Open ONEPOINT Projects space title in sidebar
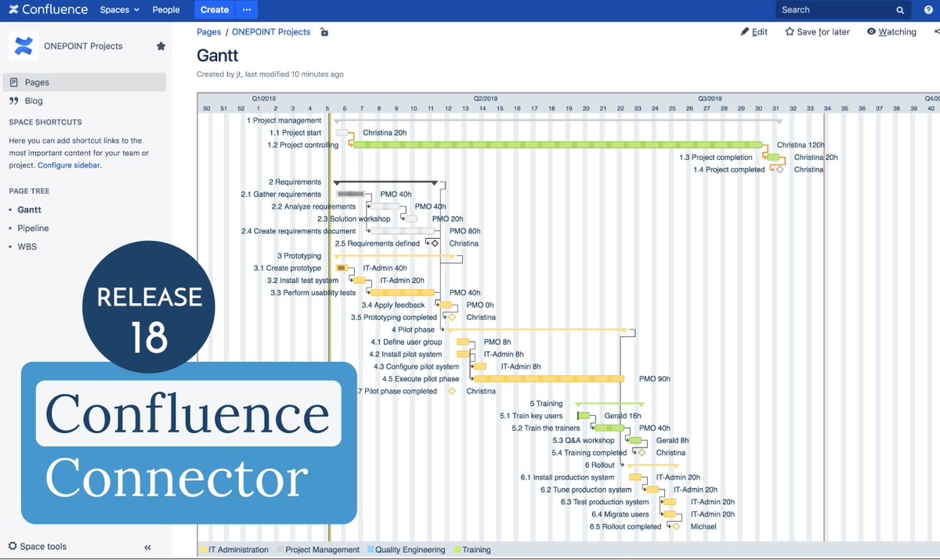The width and height of the screenshot is (940, 560). (x=83, y=46)
